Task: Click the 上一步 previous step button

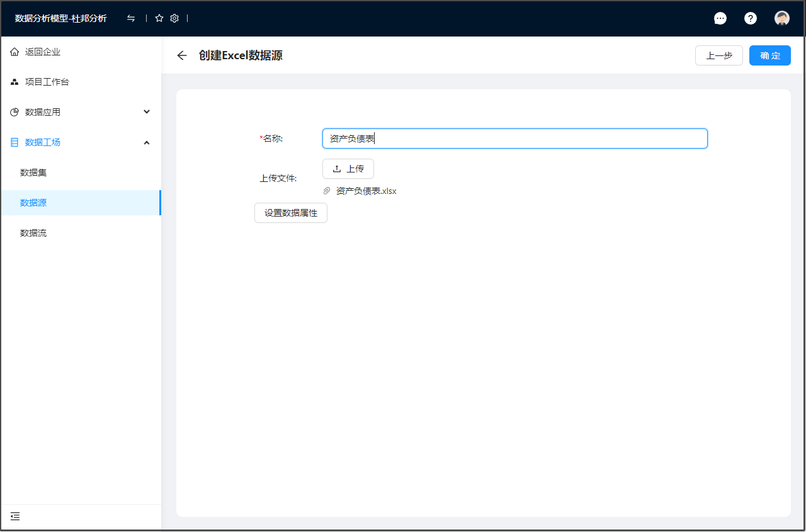Action: [x=718, y=55]
